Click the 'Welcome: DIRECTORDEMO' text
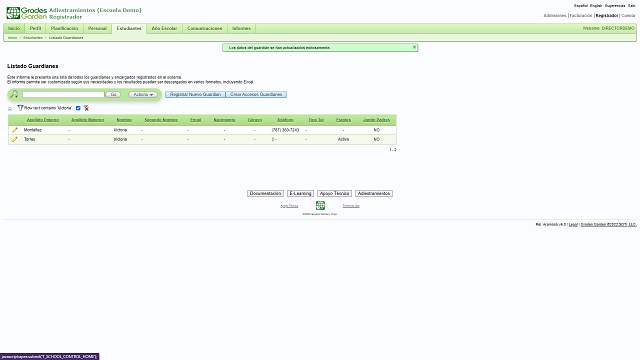 [x=609, y=28]
